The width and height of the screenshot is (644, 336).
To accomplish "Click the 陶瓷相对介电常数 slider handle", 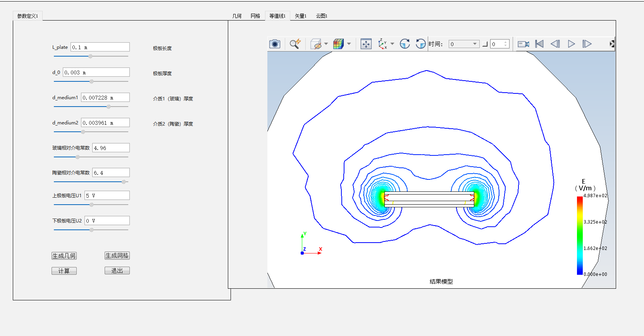I will point(124,182).
